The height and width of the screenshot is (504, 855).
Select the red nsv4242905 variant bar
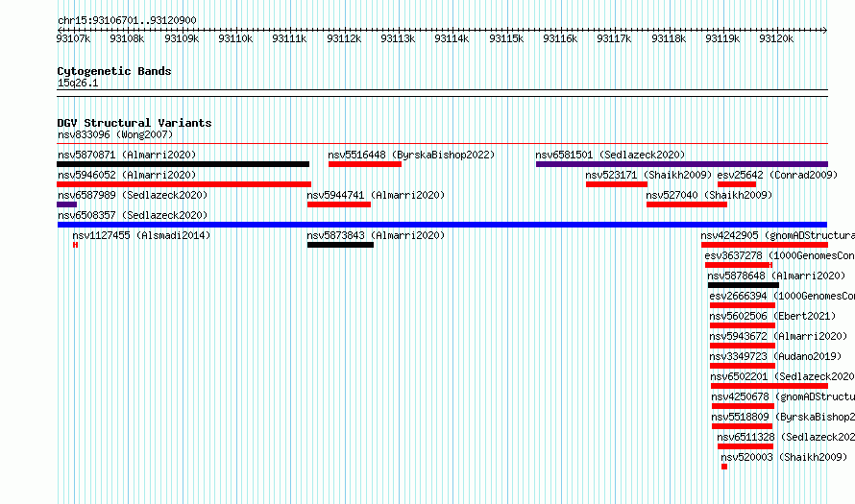(765, 245)
